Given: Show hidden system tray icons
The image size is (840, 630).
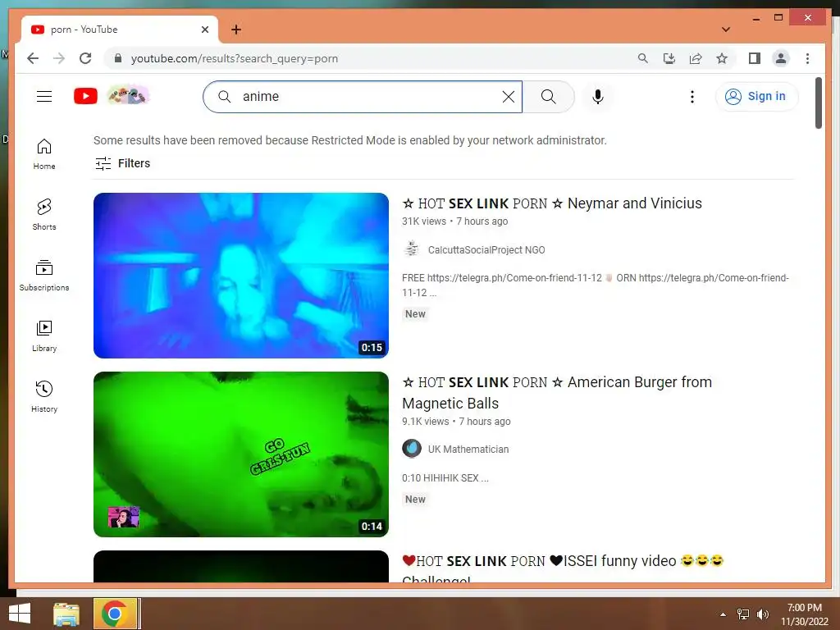Looking at the screenshot, I should tap(724, 614).
